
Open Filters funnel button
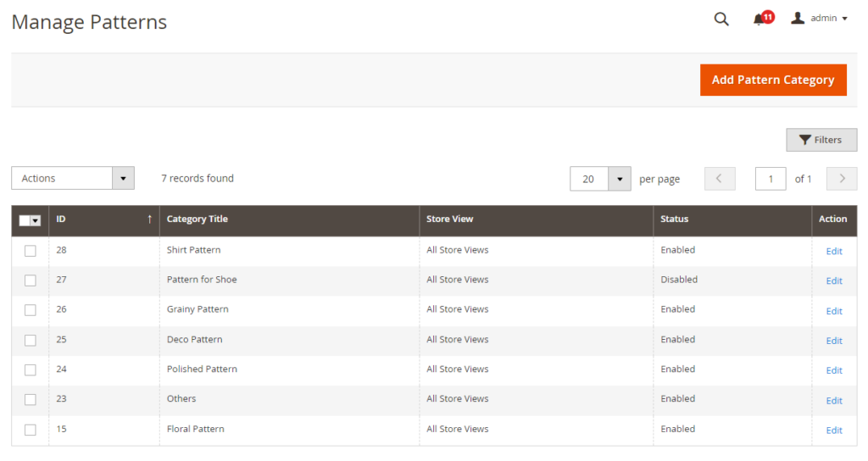pos(821,140)
